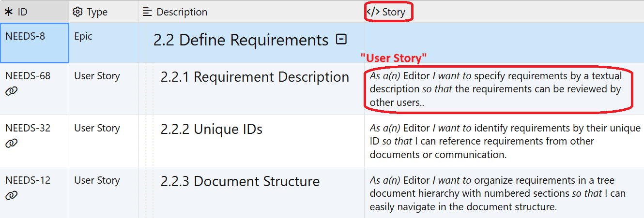644x218 pixels.
Task: Select the NEEDS-12 ID cell
Action: (34, 192)
